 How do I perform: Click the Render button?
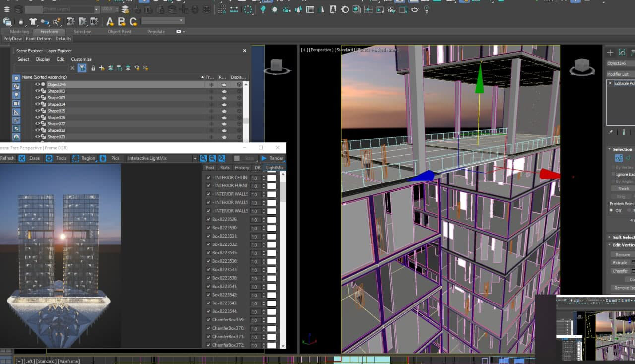[273, 158]
